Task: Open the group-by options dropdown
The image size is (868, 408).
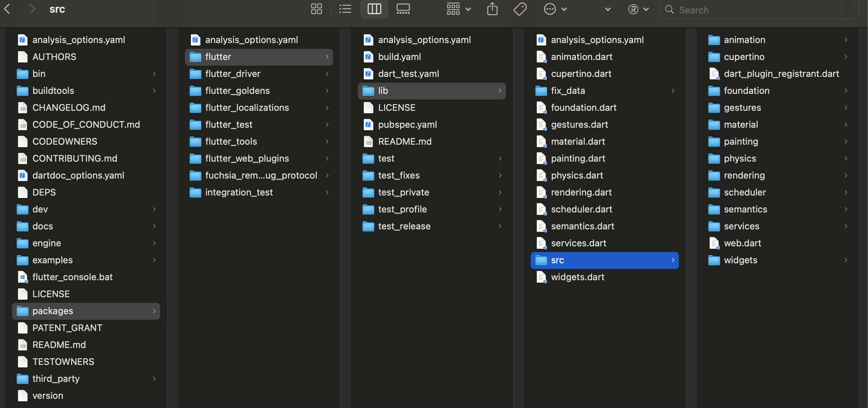Action: click(x=459, y=9)
